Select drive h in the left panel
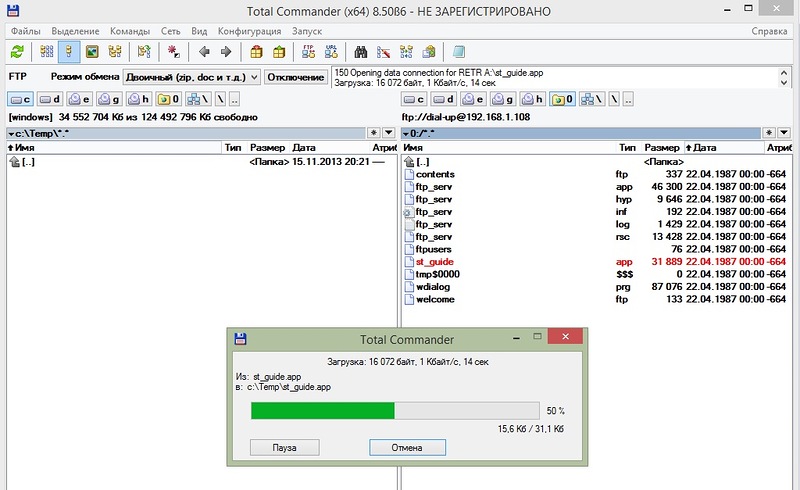 point(138,100)
